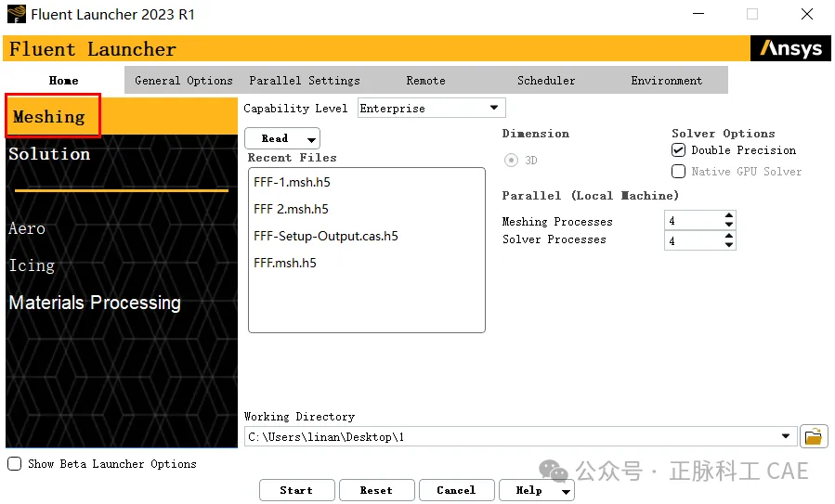Click the Fluent Launcher app icon in title bar
Screen dimensions: 835x504
coord(17,14)
